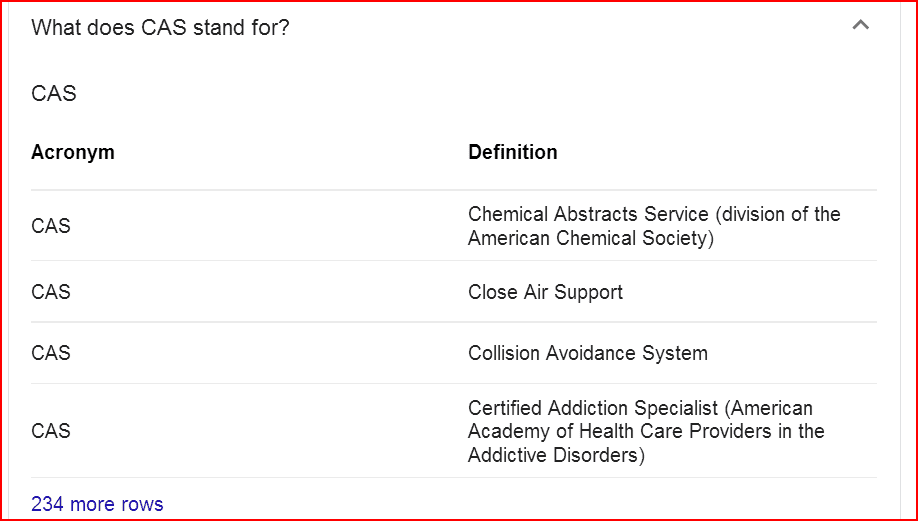
Task: Click CAS acronym in Collision Avoidance row
Action: 51,353
